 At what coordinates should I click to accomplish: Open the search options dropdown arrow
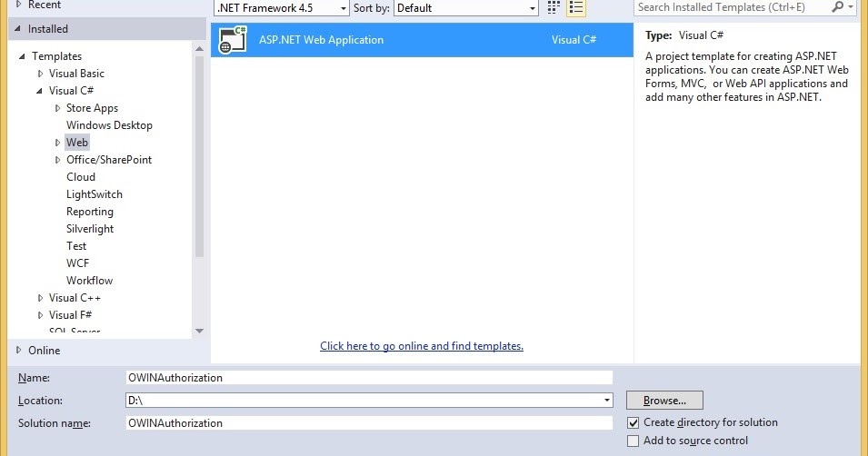tap(851, 7)
